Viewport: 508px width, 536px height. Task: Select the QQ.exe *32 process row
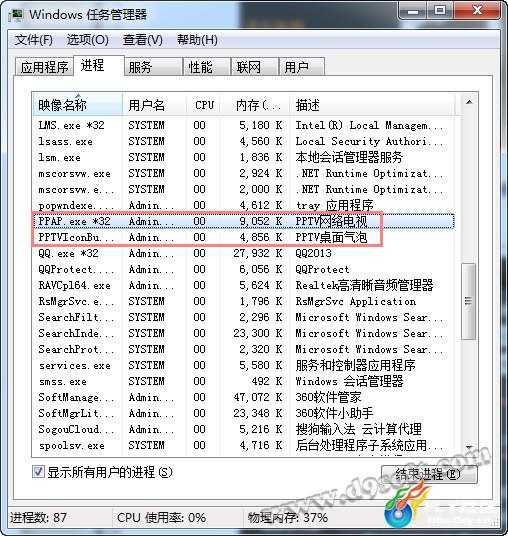click(244, 253)
